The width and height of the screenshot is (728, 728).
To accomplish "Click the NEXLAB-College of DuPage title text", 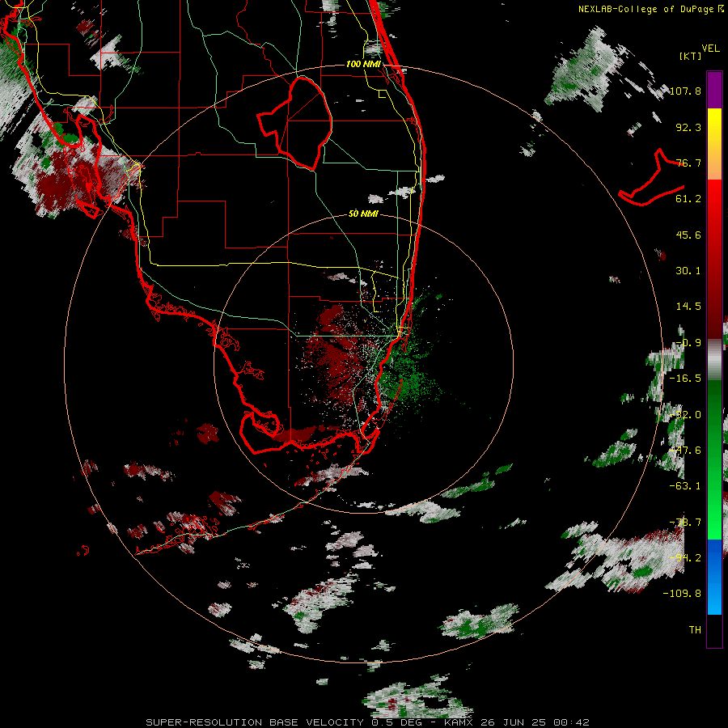I will 646,9.
